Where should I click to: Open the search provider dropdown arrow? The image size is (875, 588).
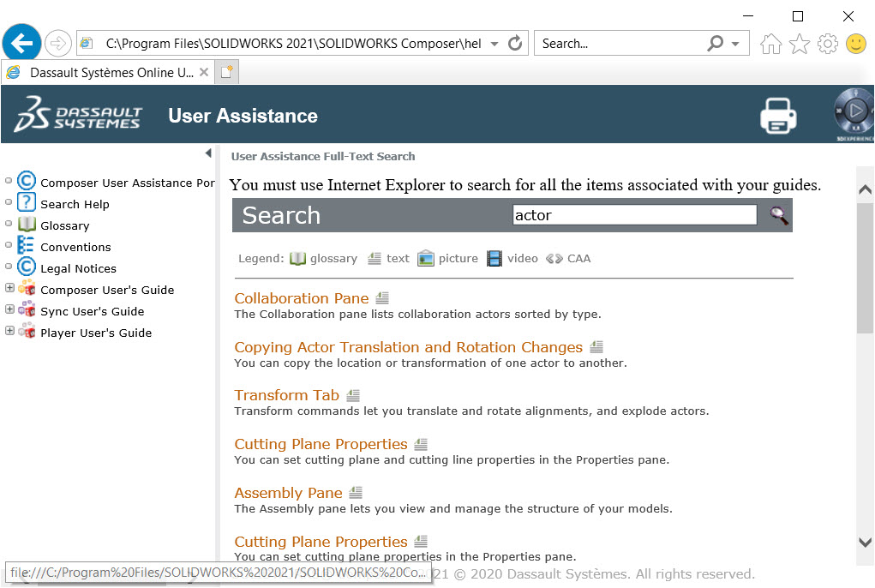pyautogui.click(x=735, y=44)
